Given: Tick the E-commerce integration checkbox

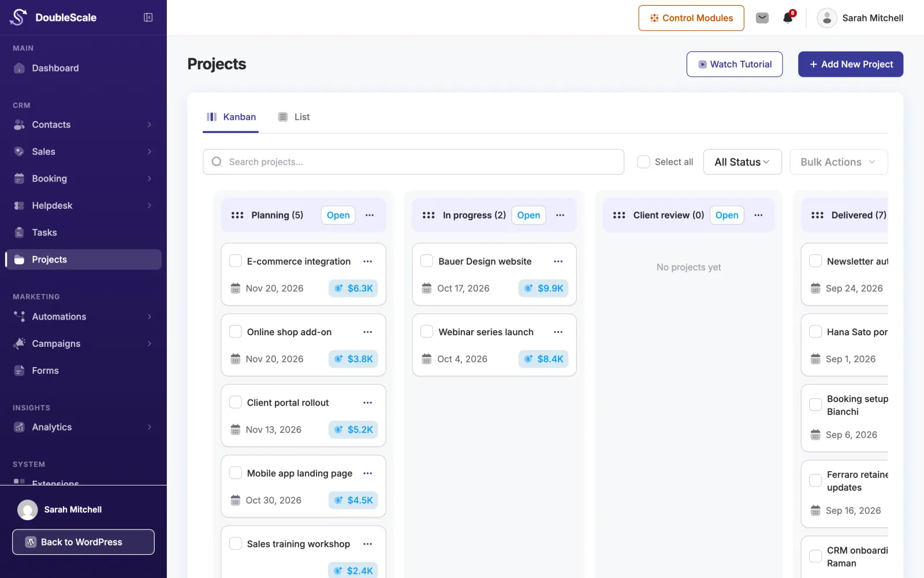Looking at the screenshot, I should 236,261.
